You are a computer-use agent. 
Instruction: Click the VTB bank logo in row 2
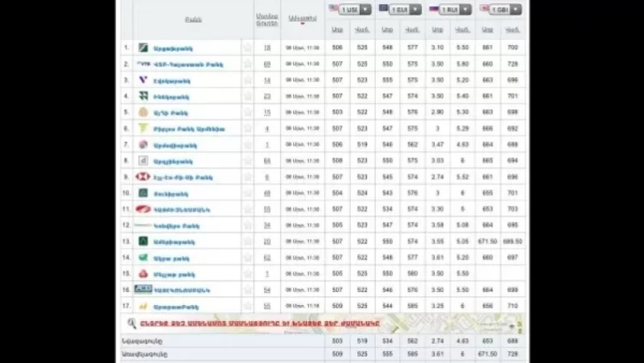[x=144, y=64]
